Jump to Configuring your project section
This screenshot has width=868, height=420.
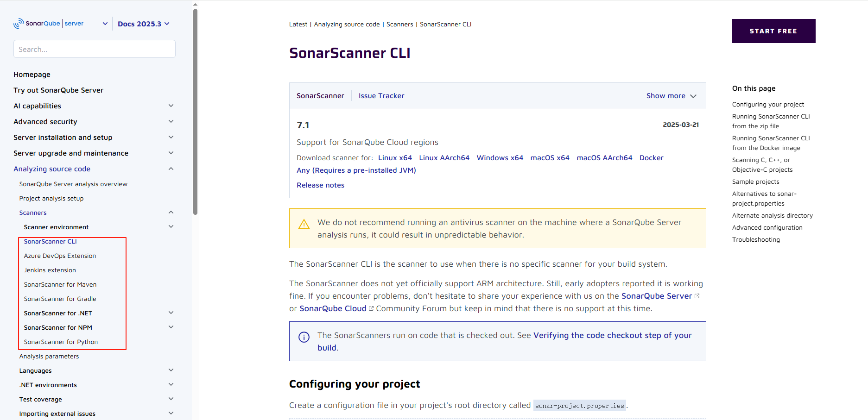pyautogui.click(x=768, y=105)
